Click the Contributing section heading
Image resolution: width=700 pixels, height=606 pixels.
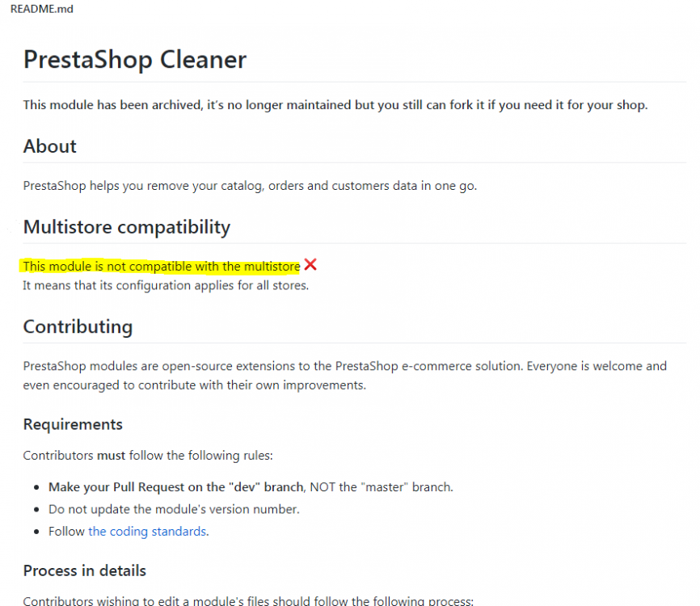[78, 327]
